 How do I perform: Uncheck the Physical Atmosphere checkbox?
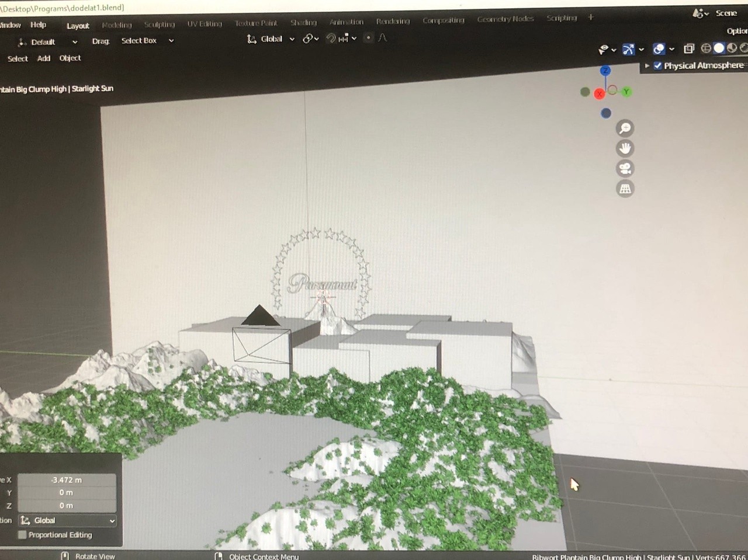[x=658, y=65]
